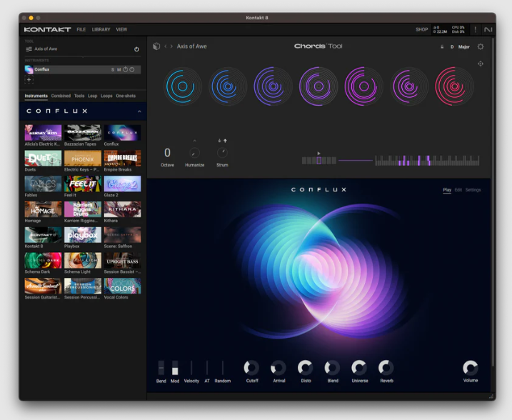Image resolution: width=512 pixels, height=420 pixels.
Task: Trigger the red last chord circle
Action: tap(454, 86)
